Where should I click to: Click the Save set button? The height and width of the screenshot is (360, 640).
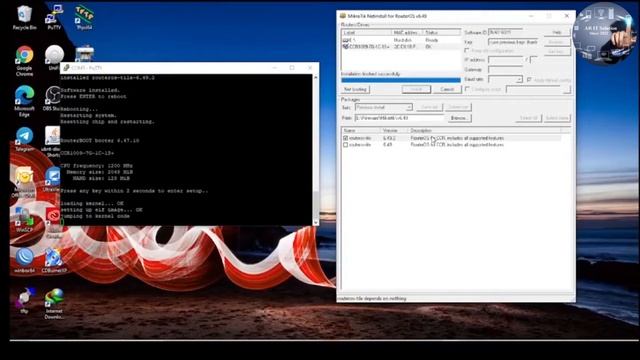(429, 107)
